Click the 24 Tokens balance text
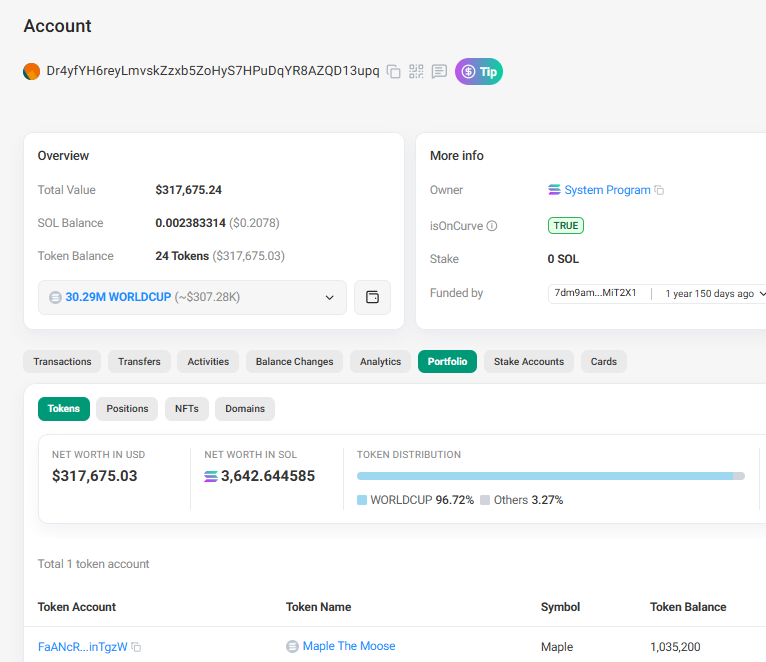 [182, 256]
